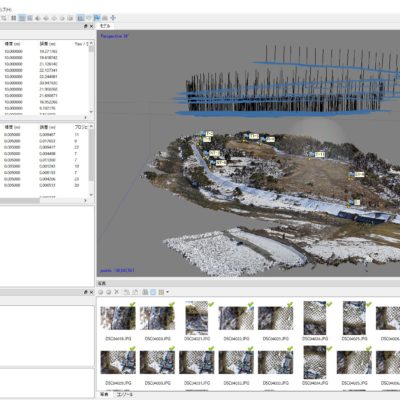Remove selected photos with X icon
This screenshot has height=400, width=400.
[117, 292]
